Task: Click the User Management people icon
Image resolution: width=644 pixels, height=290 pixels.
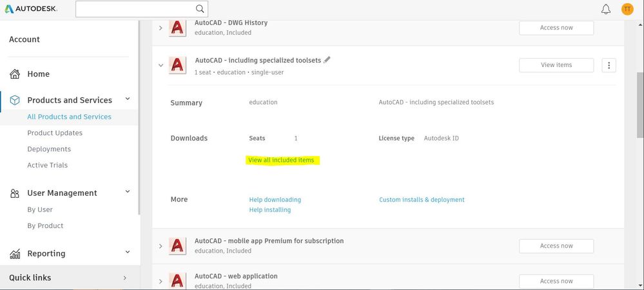Action: (x=15, y=193)
